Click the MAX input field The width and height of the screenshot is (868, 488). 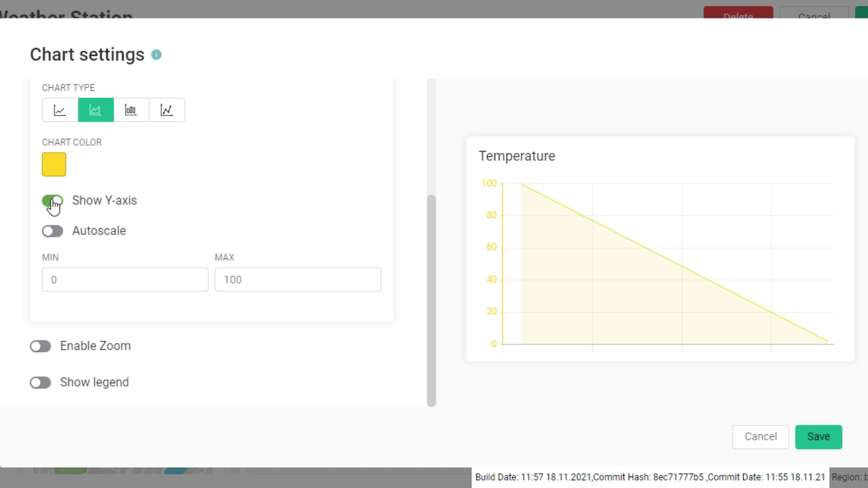coord(298,279)
